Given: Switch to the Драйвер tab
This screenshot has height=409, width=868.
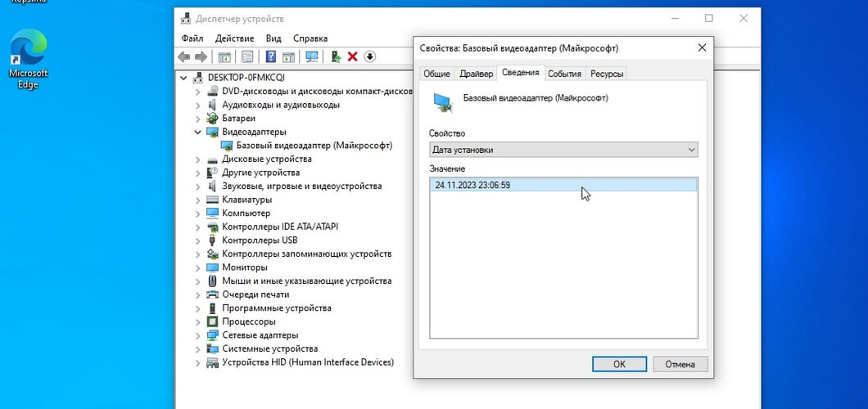Looking at the screenshot, I should pyautogui.click(x=476, y=74).
